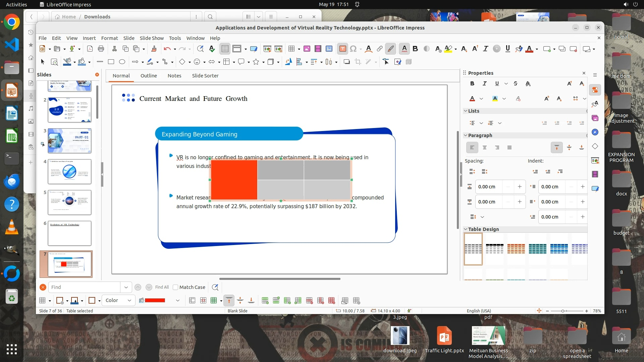Image resolution: width=644 pixels, height=362 pixels.
Task: Click the Crop Image tool icon
Action: [x=358, y=62]
